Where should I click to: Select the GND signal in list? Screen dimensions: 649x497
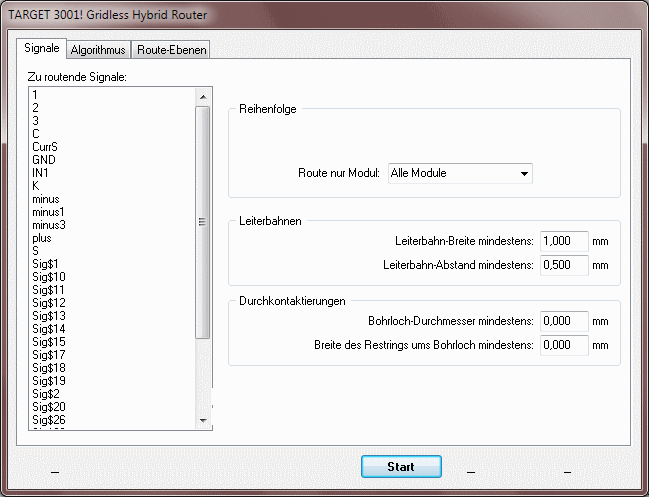coord(44,160)
